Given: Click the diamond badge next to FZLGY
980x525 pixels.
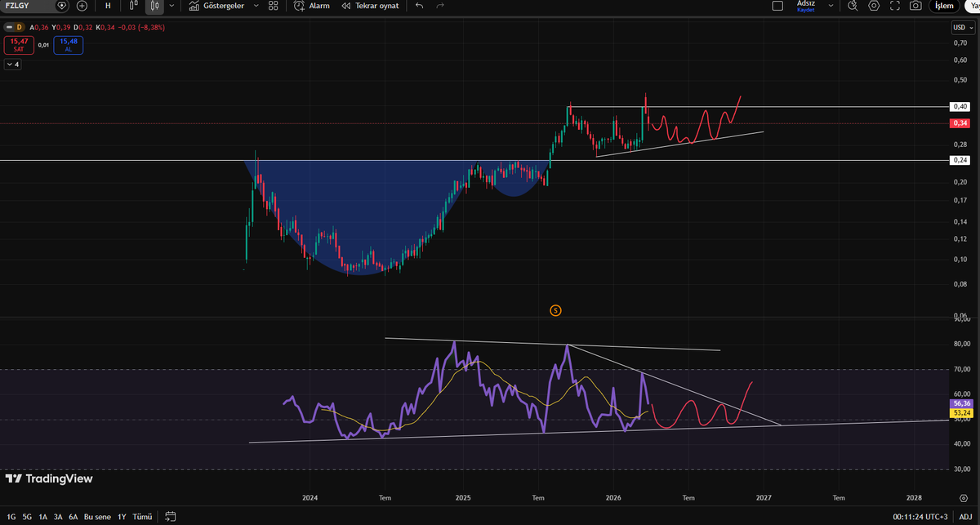Looking at the screenshot, I should (62, 6).
